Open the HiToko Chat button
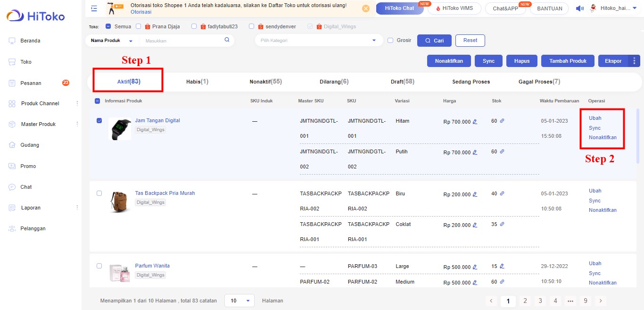 click(x=399, y=8)
